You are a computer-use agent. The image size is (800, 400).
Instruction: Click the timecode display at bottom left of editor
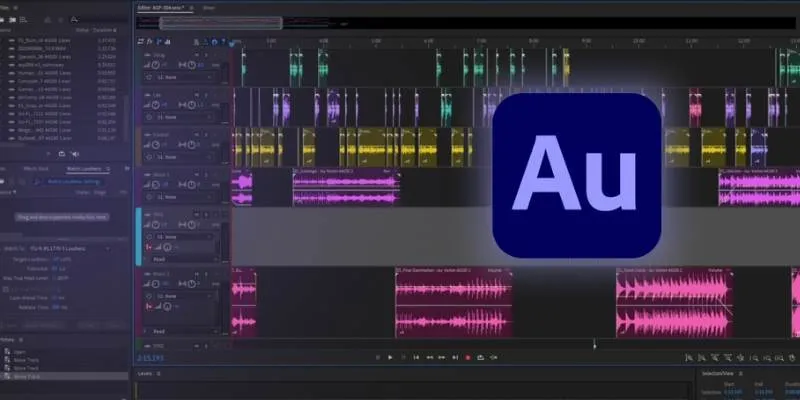point(151,358)
